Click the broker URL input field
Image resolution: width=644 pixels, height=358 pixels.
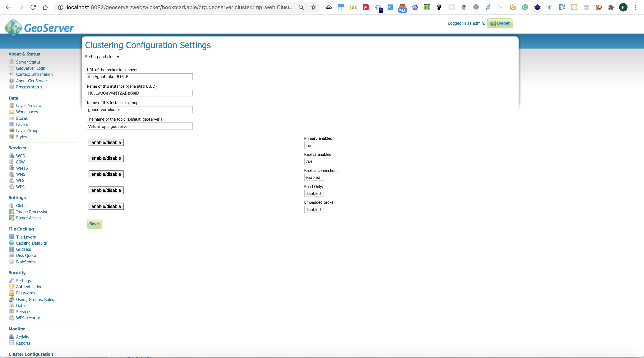(140, 76)
